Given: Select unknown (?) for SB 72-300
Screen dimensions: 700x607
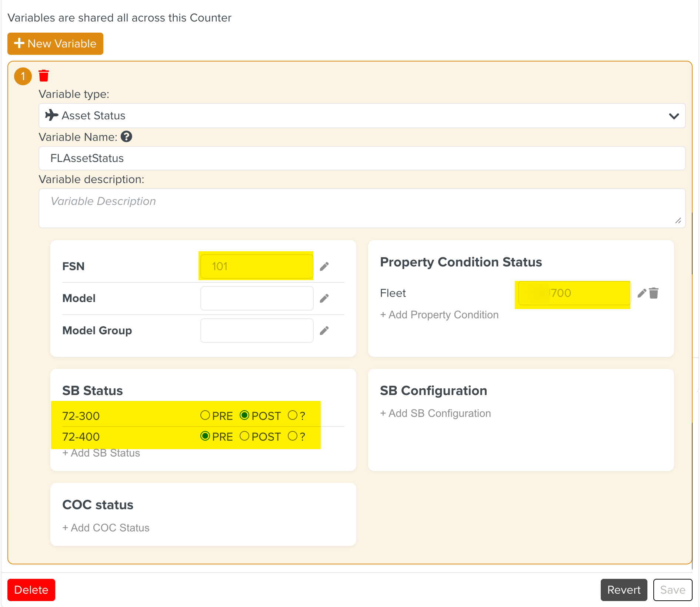Looking at the screenshot, I should (x=293, y=415).
